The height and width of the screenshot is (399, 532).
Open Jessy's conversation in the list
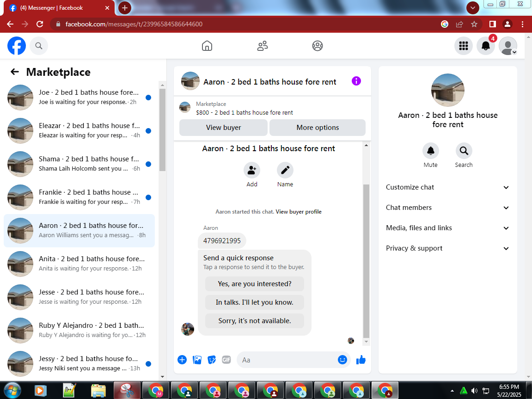79,363
